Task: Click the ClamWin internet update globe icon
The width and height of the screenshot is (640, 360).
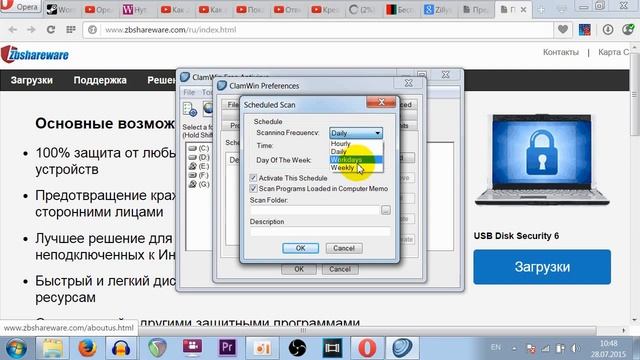Action: (x=208, y=109)
